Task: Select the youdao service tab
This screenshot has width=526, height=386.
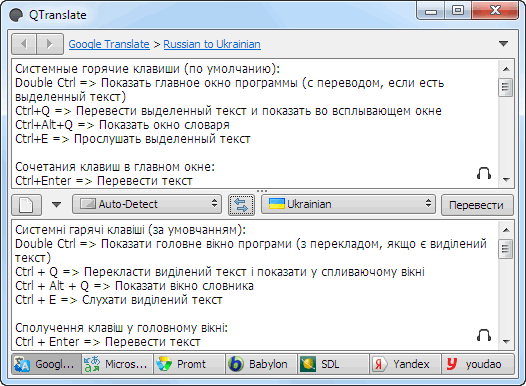Action: click(478, 364)
